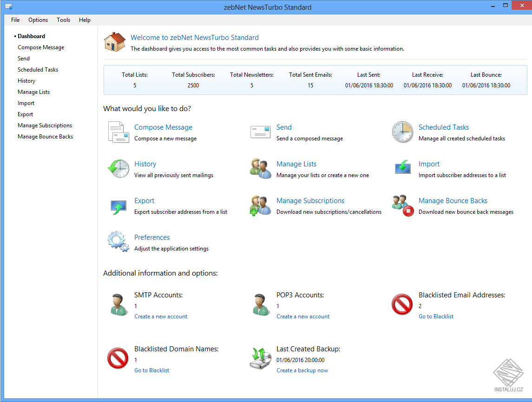Viewport: 532px width, 402px height.
Task: Open the Tools menu
Action: tap(64, 20)
